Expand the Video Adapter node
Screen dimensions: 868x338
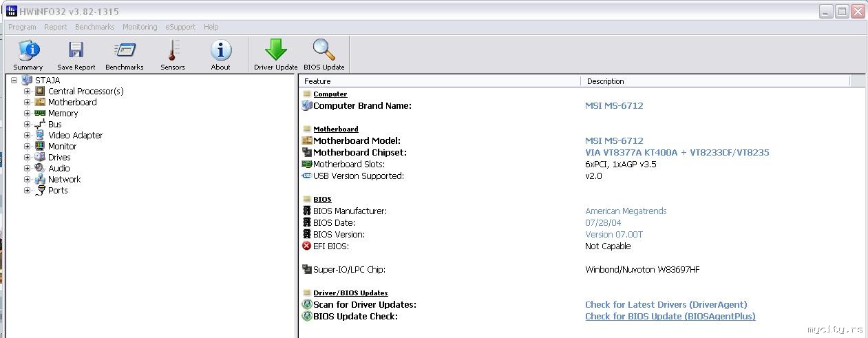(x=28, y=136)
